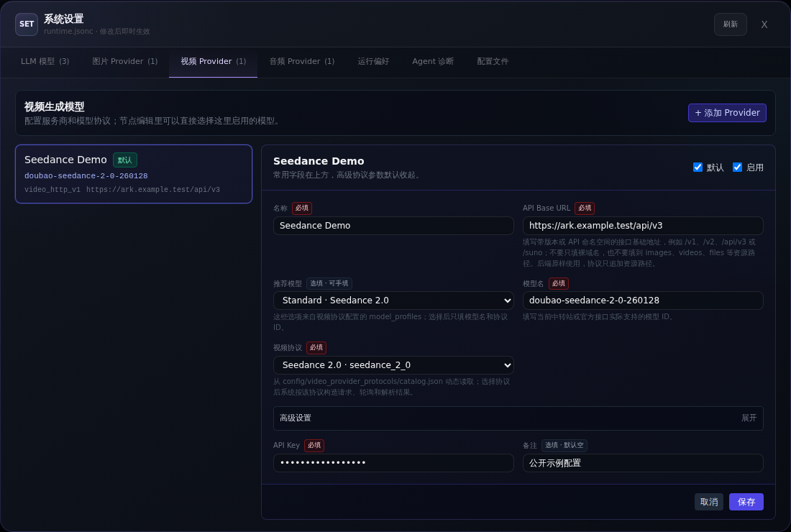Focus the 名称 input field
This screenshot has width=791, height=532.
[393, 226]
